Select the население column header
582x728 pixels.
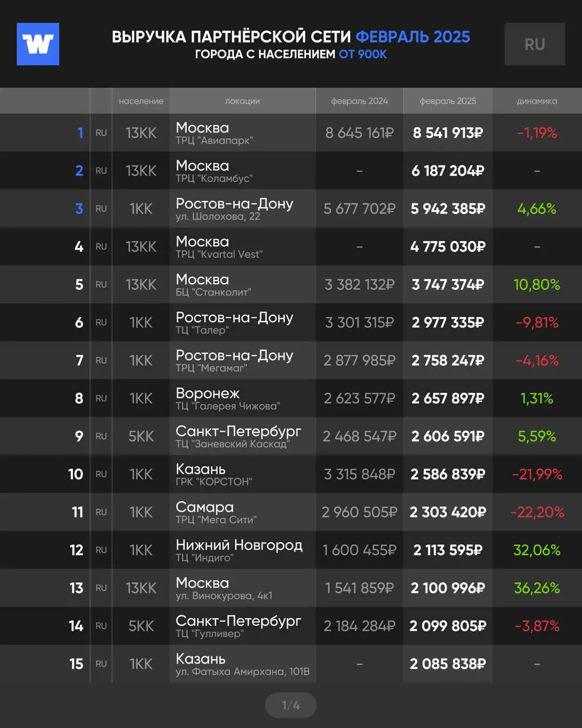click(x=141, y=101)
